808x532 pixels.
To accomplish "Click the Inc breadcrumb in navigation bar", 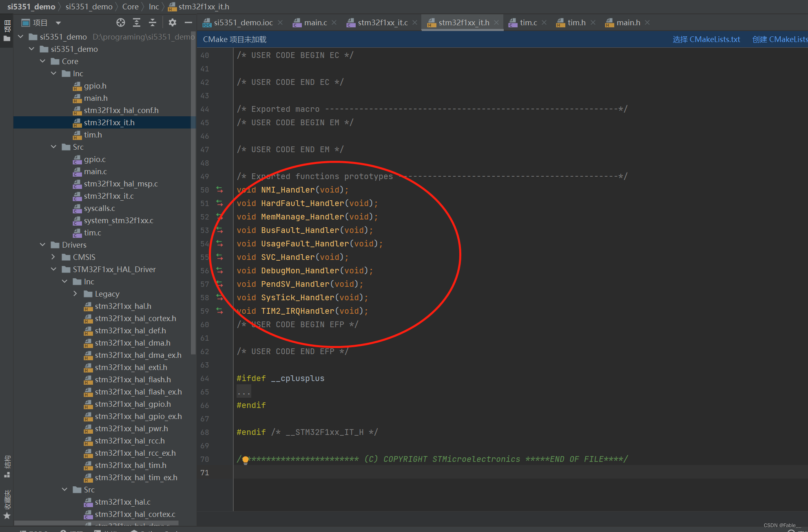I will pyautogui.click(x=154, y=7).
